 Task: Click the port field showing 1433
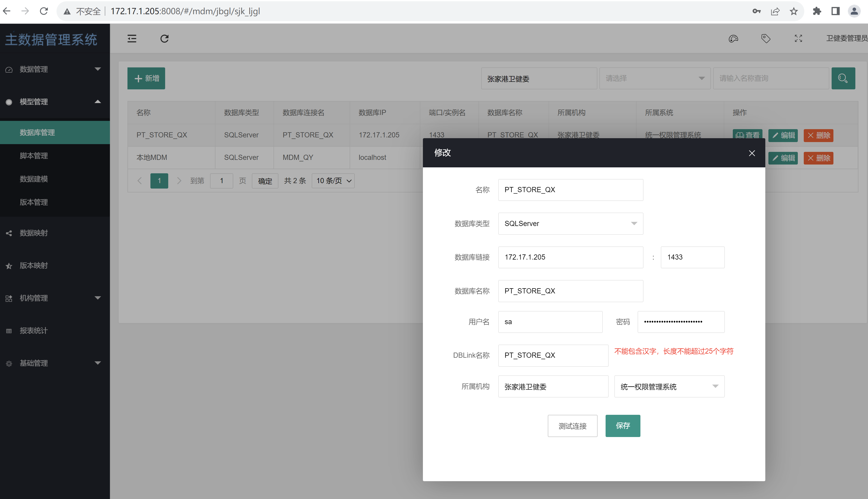693,258
